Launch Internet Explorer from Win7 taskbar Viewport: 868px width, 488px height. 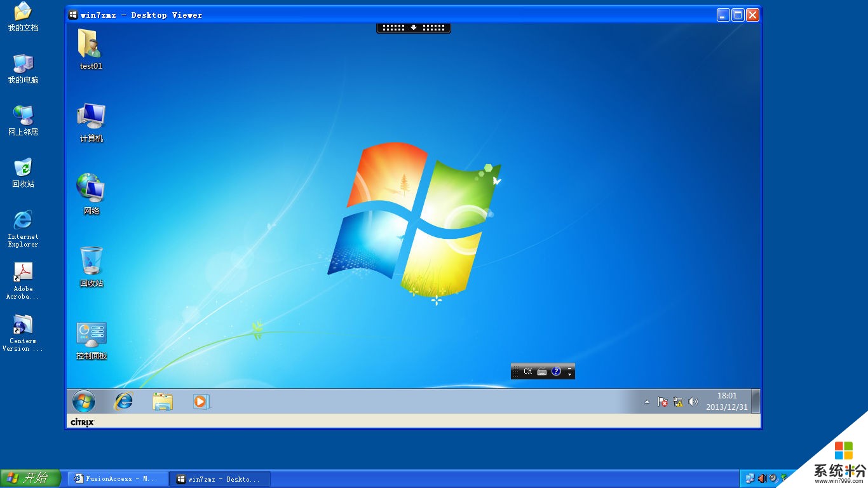coord(123,401)
